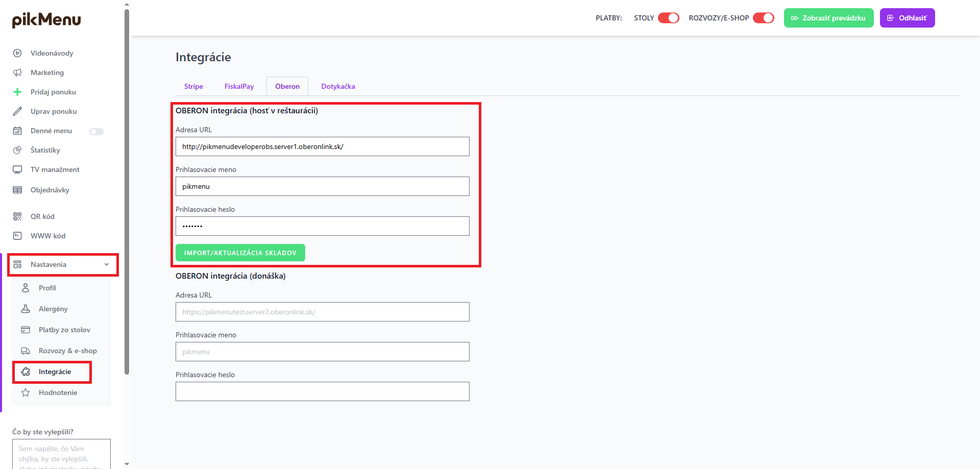The width and height of the screenshot is (980, 469).
Task: Toggle the ROZVOZY/E-SHOP payments switch
Action: [763, 18]
